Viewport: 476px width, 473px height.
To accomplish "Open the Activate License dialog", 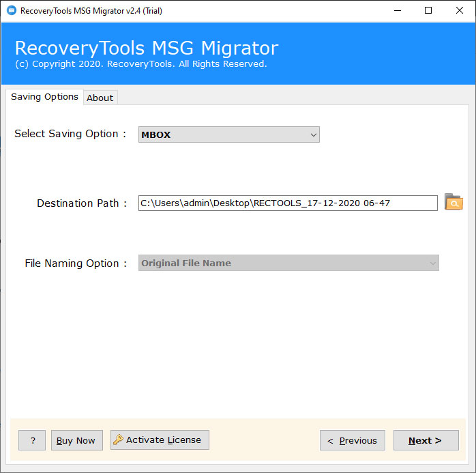I will 160,440.
